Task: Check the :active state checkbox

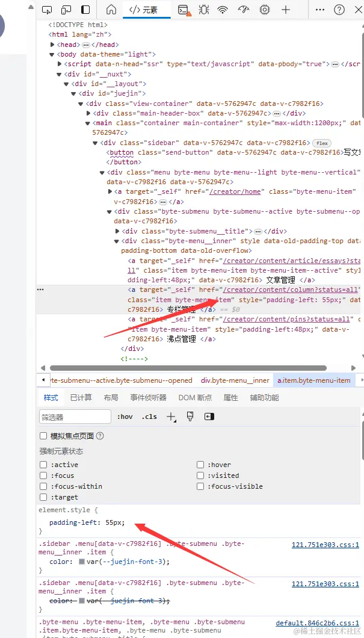Action: point(43,465)
